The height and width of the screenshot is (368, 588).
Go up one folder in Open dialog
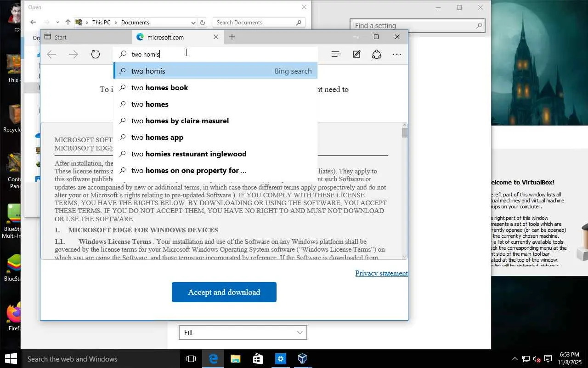68,22
